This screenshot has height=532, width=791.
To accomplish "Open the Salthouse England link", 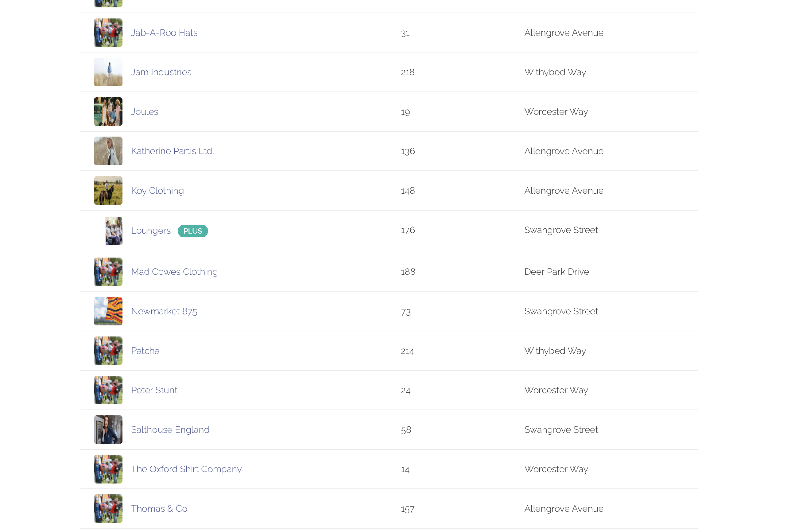I will click(x=170, y=429).
